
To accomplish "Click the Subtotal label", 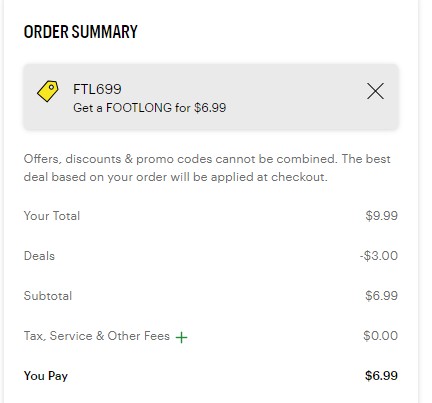I will pos(48,296).
